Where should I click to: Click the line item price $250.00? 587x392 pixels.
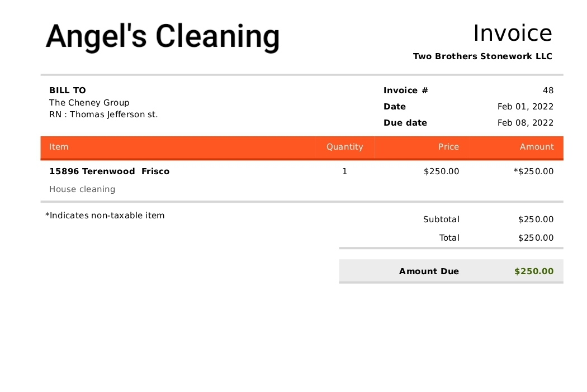click(442, 171)
